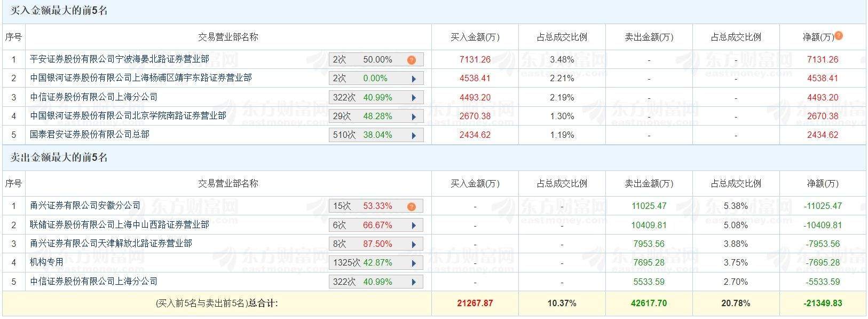Open 平安证券股份有限公司宁波海晏北路证券营业部 link
868x319 pixels.
pos(120,59)
